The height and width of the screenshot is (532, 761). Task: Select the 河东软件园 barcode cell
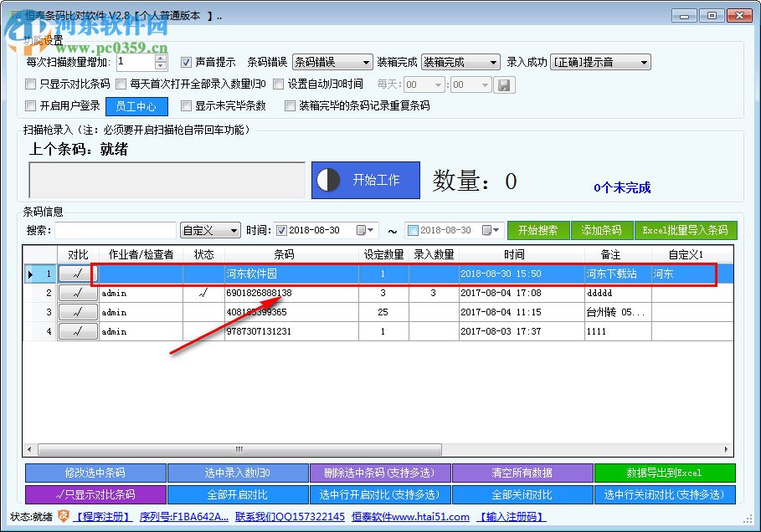pos(291,274)
